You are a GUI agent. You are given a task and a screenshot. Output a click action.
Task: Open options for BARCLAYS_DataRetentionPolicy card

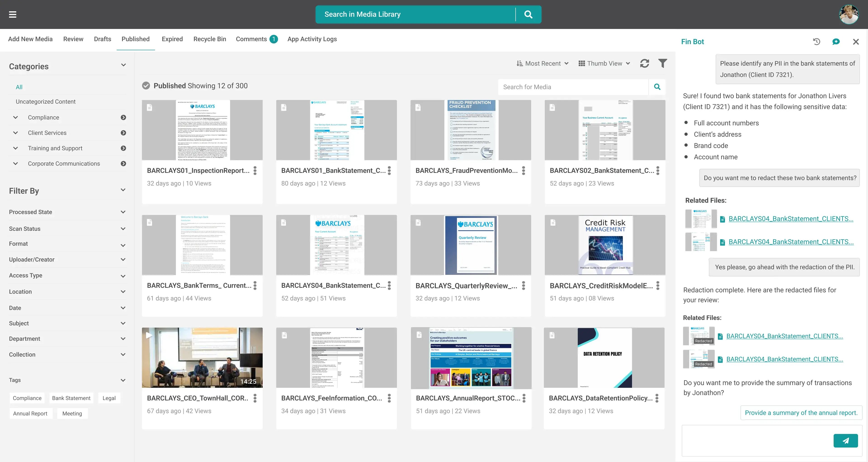657,398
